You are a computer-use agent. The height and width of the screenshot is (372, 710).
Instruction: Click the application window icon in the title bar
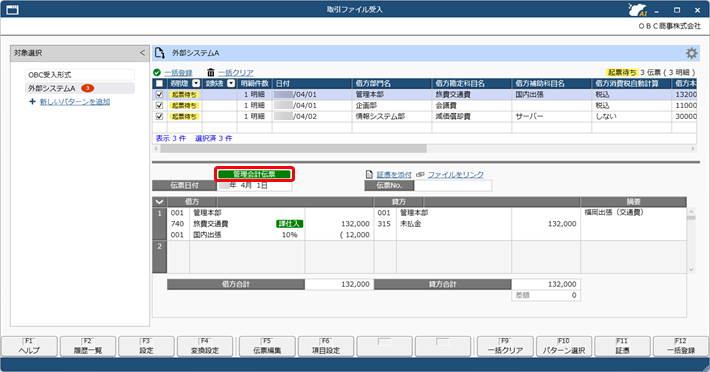(x=13, y=10)
